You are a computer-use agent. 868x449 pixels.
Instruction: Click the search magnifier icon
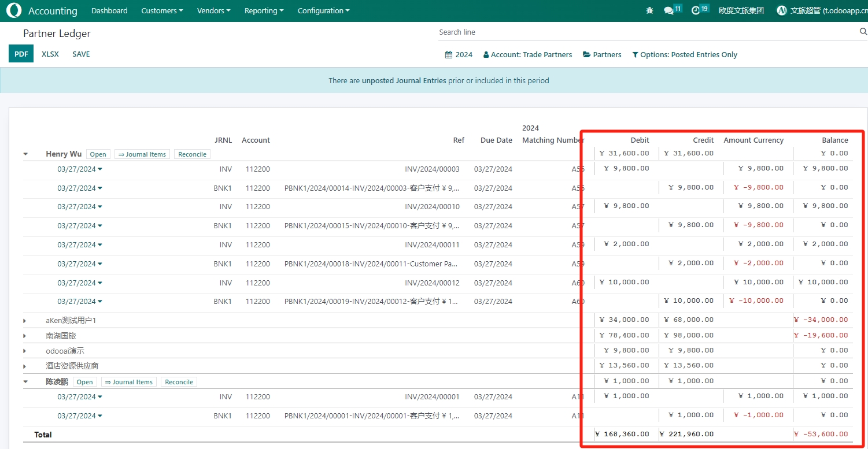pos(863,32)
